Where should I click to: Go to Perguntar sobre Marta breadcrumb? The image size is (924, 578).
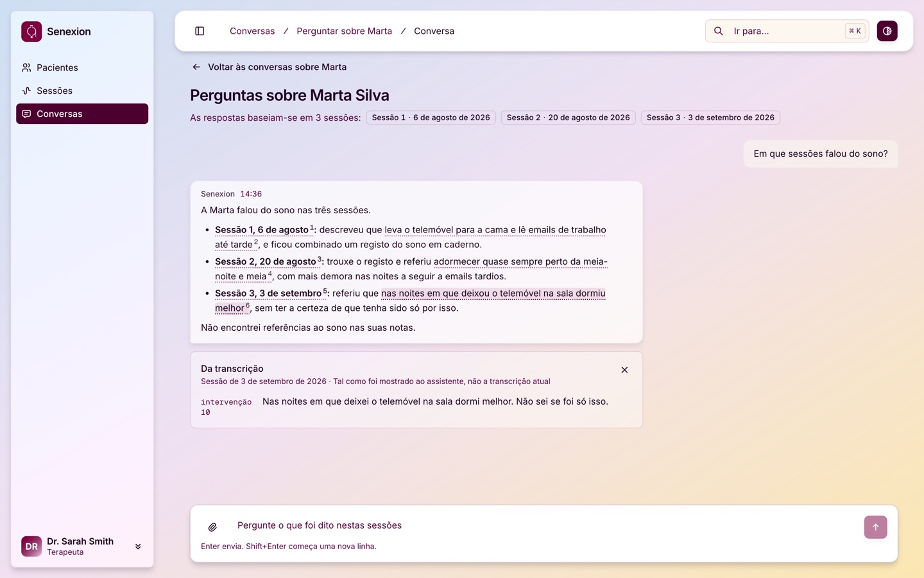point(344,31)
